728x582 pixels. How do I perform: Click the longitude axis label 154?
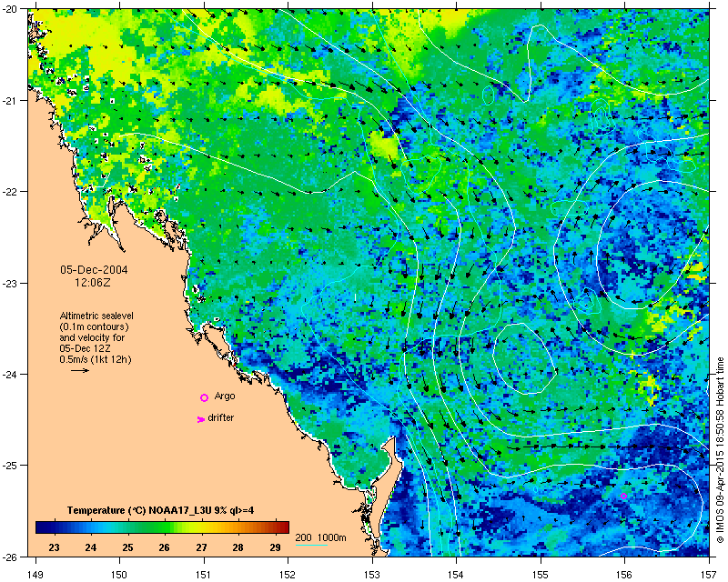[457, 575]
